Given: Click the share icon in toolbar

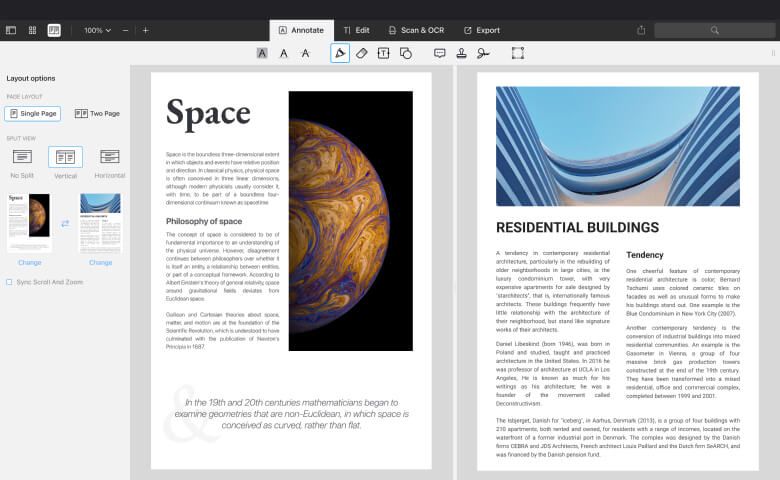Looking at the screenshot, I should click(641, 30).
